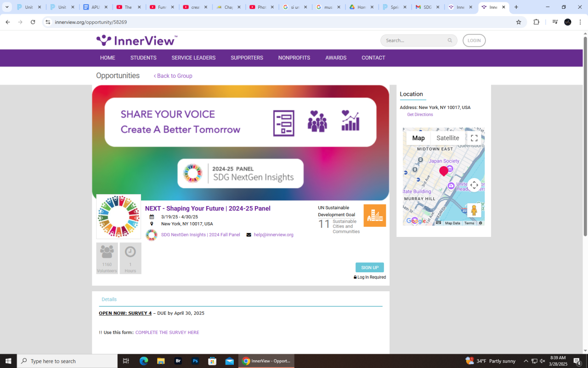Open the weather widget showing 34°F
588x368 pixels.
click(x=491, y=361)
